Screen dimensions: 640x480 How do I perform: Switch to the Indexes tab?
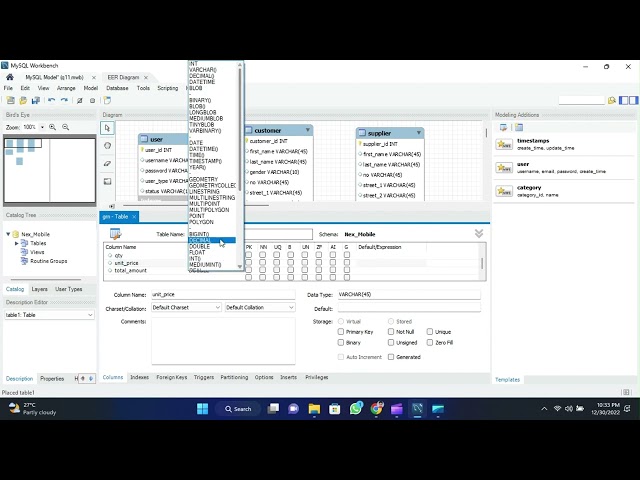point(140,377)
